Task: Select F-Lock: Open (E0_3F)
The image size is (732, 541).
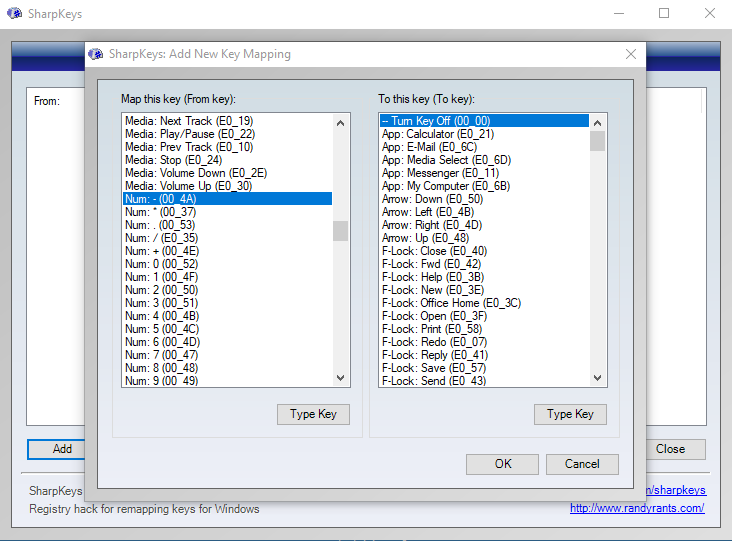Action: pos(485,316)
